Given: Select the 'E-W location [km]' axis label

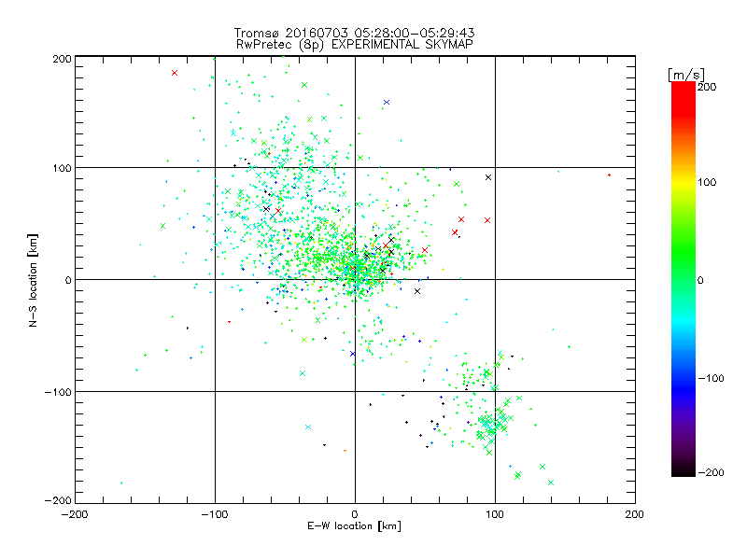Looking at the screenshot, I should pos(354,525).
